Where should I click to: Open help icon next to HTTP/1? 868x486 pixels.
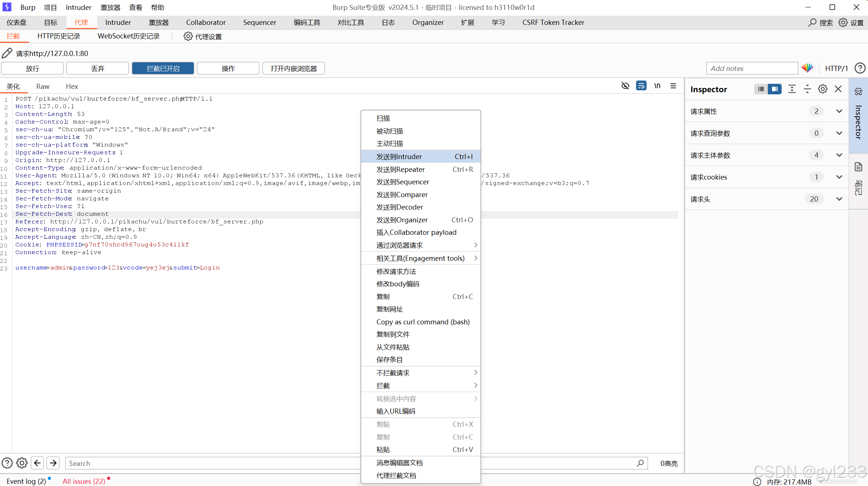[x=860, y=68]
